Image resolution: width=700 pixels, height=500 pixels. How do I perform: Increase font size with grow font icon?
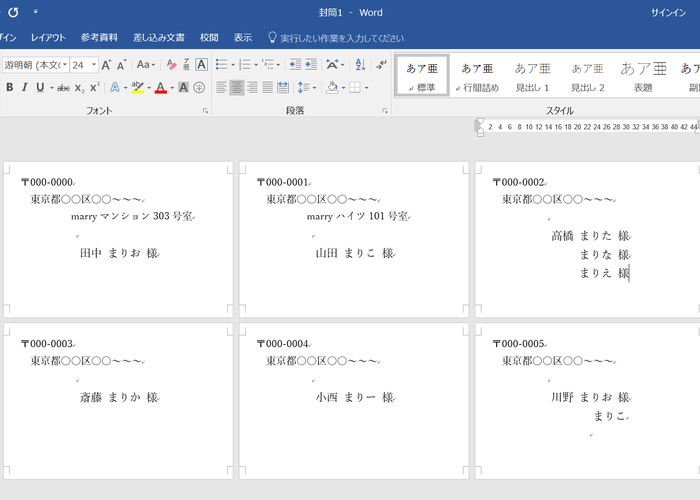coord(106,65)
